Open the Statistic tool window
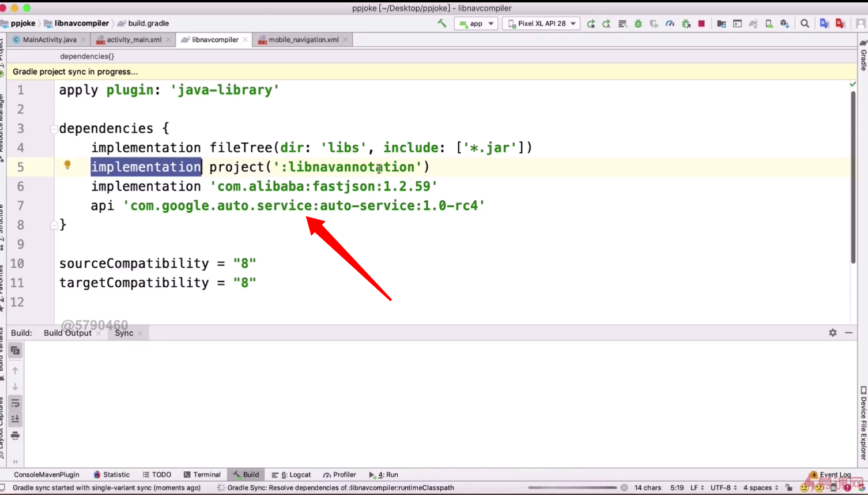Image resolution: width=868 pixels, height=495 pixels. point(111,475)
